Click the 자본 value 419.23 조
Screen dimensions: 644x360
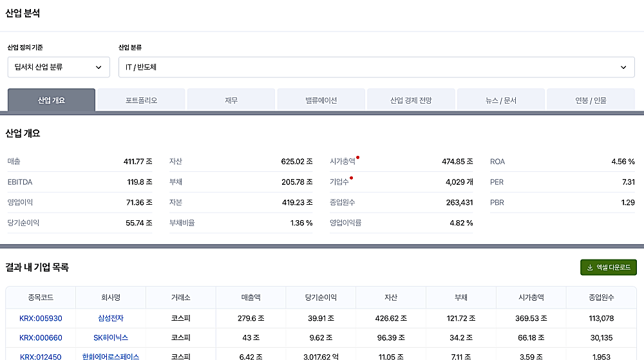298,202
